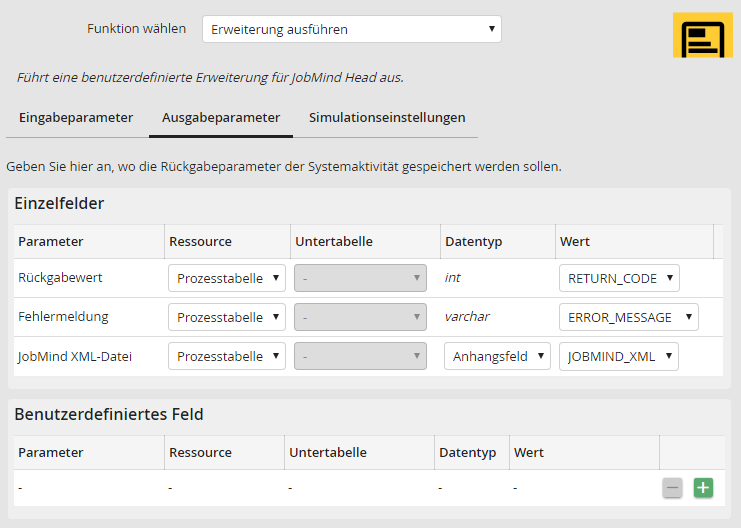
Task: Click the gray minus remove-row button
Action: point(673,488)
